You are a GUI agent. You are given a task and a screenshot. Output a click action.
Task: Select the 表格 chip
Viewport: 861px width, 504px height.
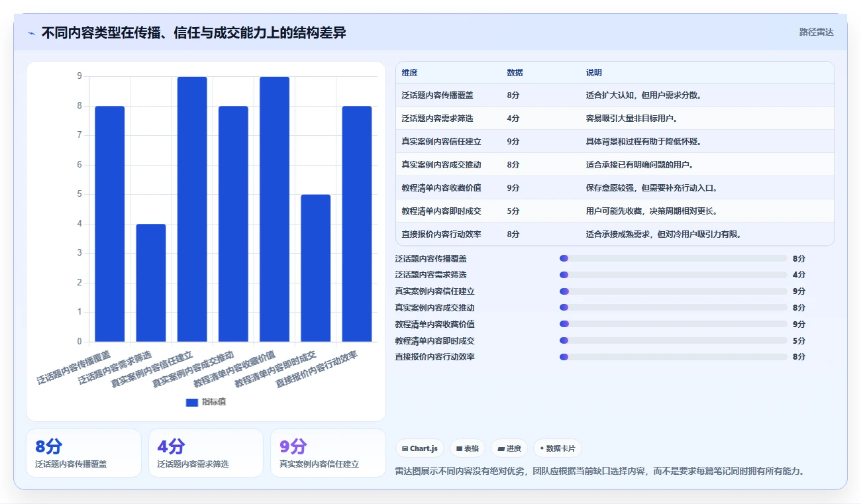pyautogui.click(x=468, y=448)
